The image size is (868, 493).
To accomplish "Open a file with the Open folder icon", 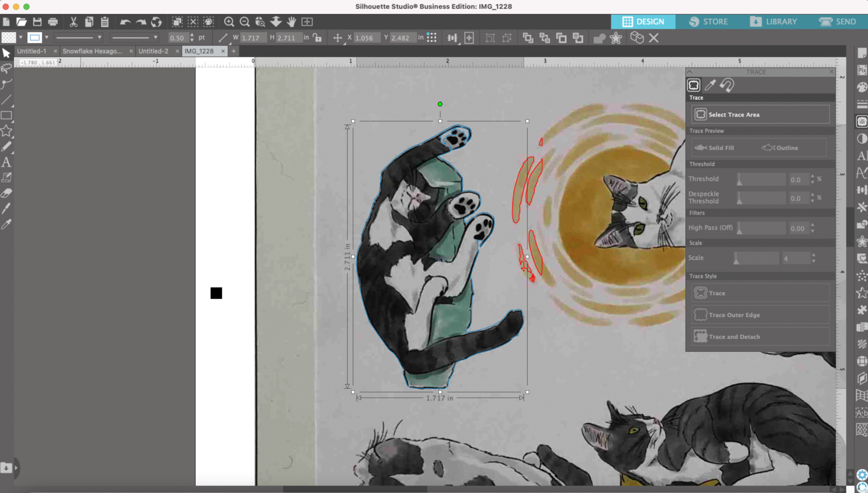I will (21, 22).
